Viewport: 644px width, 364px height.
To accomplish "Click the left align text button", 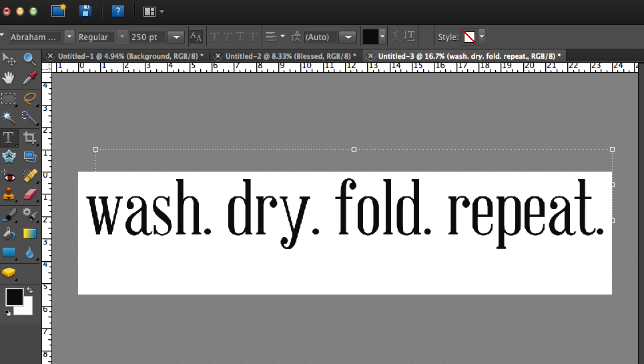I will coord(271,37).
